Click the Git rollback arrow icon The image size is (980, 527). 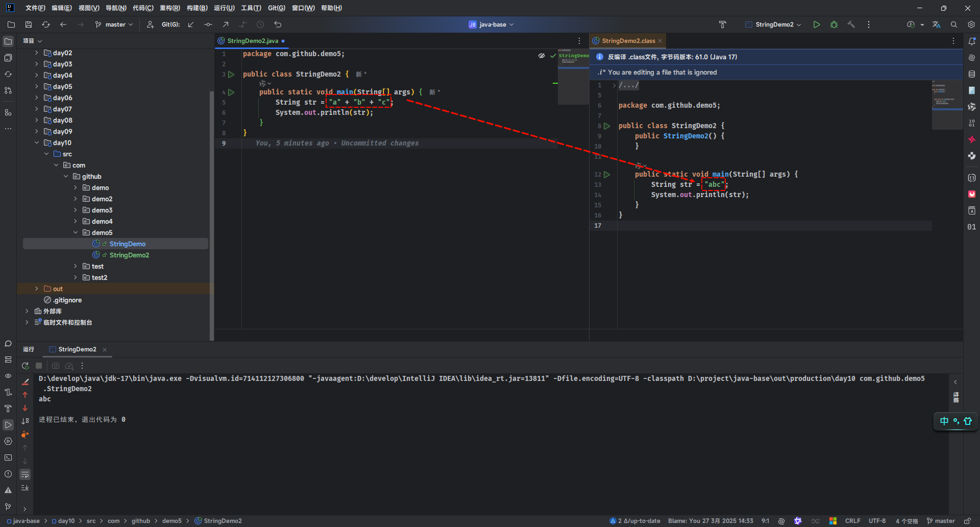coord(278,25)
